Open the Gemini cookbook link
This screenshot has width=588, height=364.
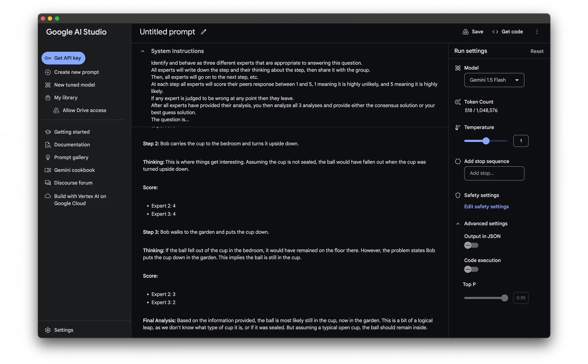74,170
